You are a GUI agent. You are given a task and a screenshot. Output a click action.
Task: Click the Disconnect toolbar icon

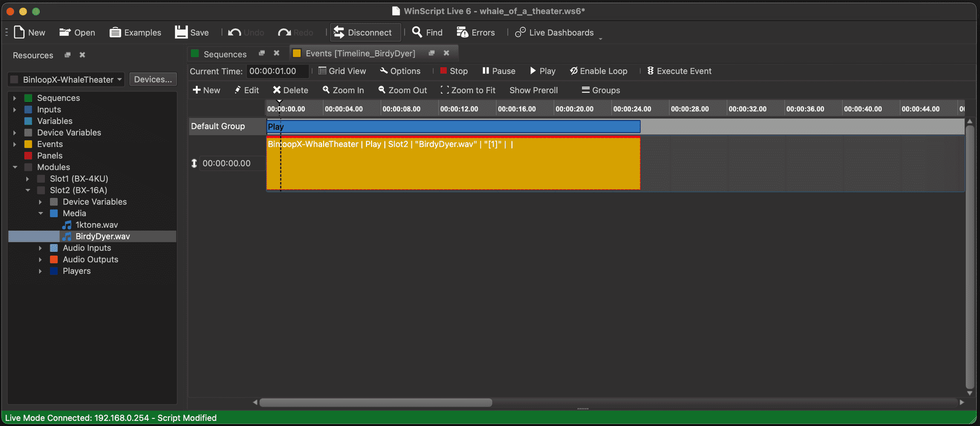pyautogui.click(x=339, y=32)
